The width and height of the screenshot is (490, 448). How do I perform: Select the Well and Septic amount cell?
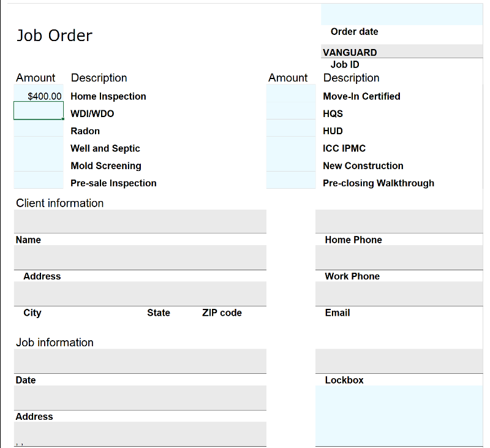point(39,146)
